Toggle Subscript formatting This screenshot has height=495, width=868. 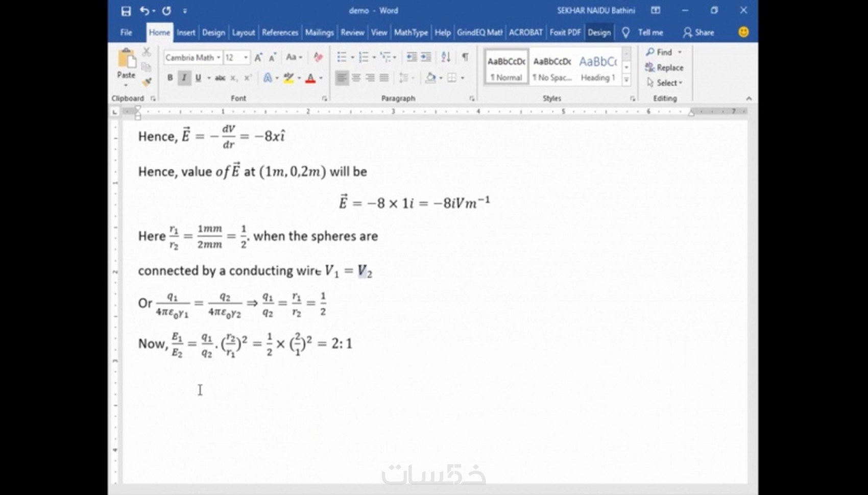[x=234, y=78]
